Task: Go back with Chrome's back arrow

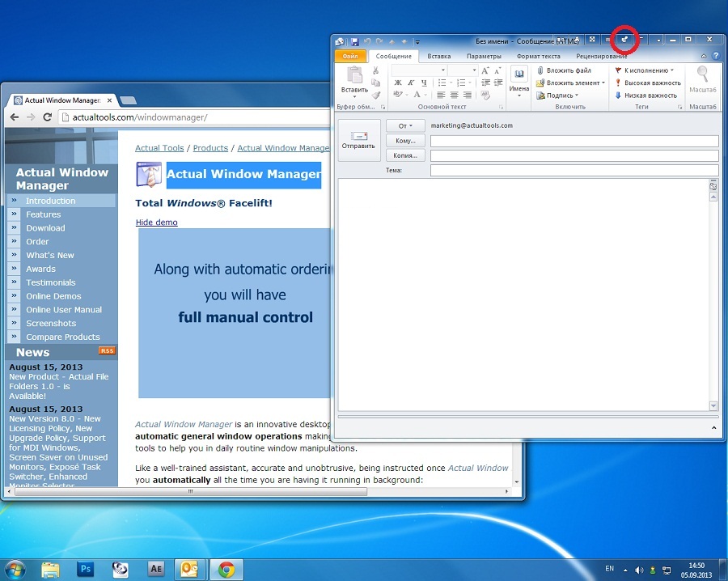Action: coord(15,117)
